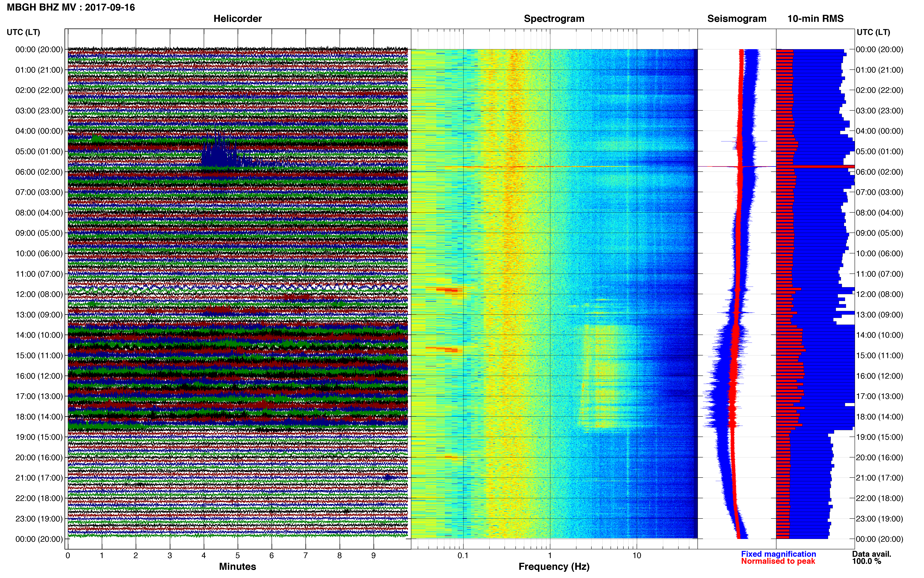Click the top '00:00 (20:00)' label on the left axis
This screenshot has height=578, width=924.
click(39, 49)
